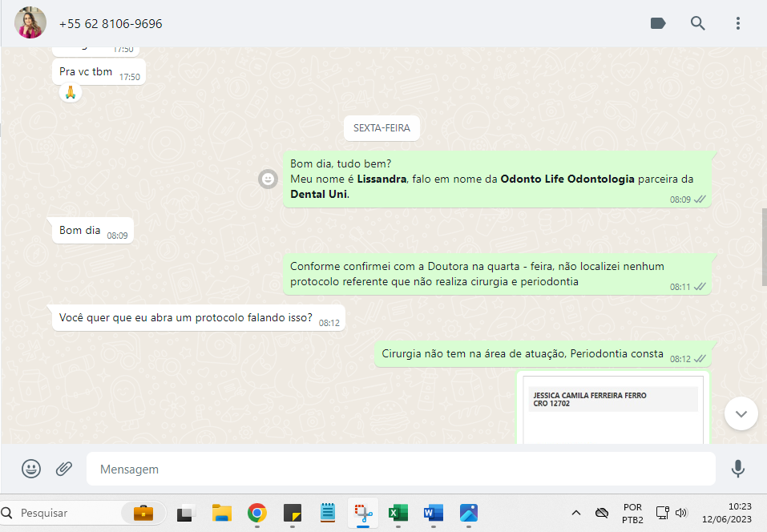This screenshot has height=532, width=767.
Task: Click the briefcase icon in search box
Action: click(x=143, y=513)
